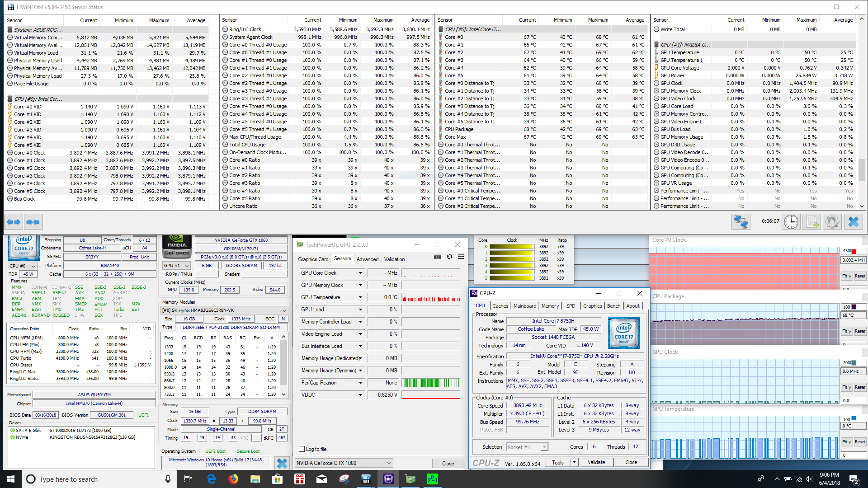The image size is (868, 488).
Task: Open the Mail app from the taskbar
Action: point(322,479)
